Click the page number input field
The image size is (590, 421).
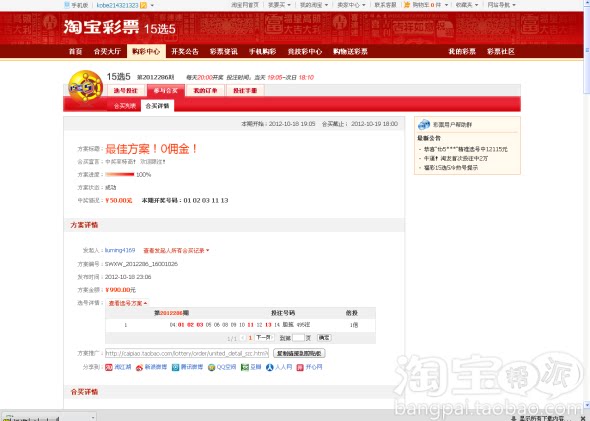tap(298, 338)
